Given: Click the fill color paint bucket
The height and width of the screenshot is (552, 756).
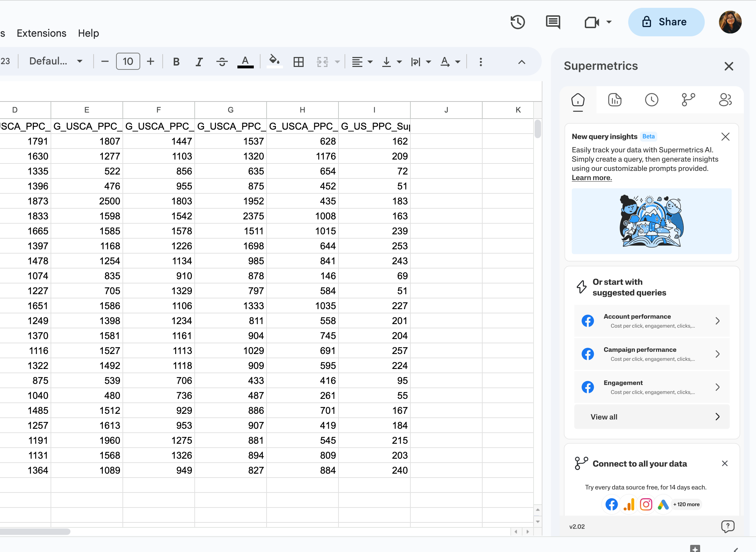Looking at the screenshot, I should point(274,61).
